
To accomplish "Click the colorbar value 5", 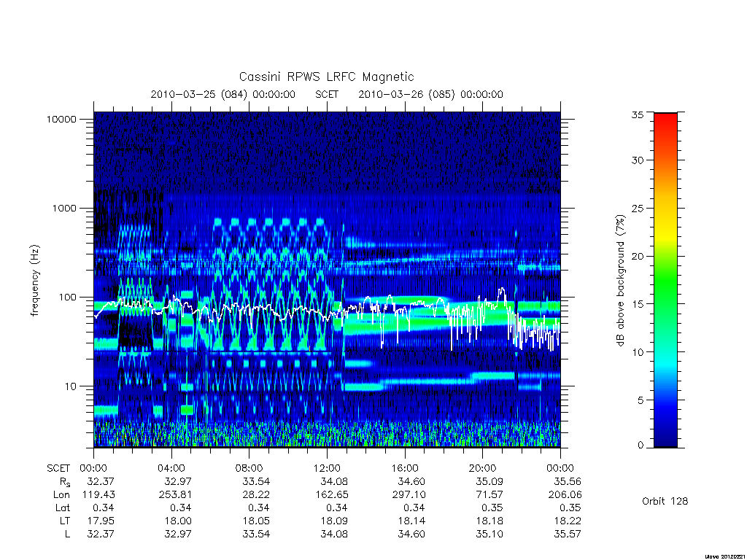I will [x=640, y=400].
